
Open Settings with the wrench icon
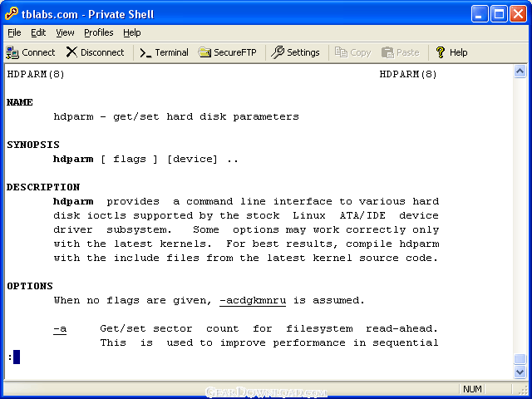coord(278,52)
